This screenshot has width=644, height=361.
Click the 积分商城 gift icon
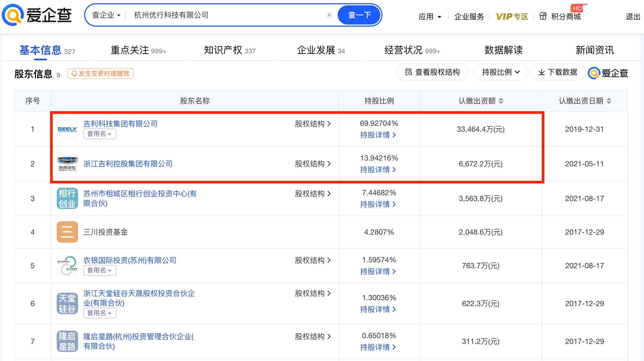tap(543, 16)
